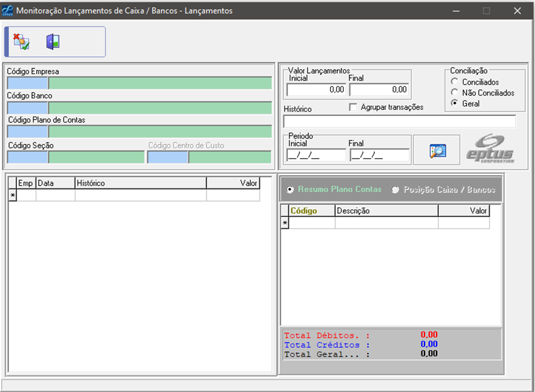This screenshot has height=392, width=535.
Task: Select the Geral conciliation option
Action: pos(455,104)
